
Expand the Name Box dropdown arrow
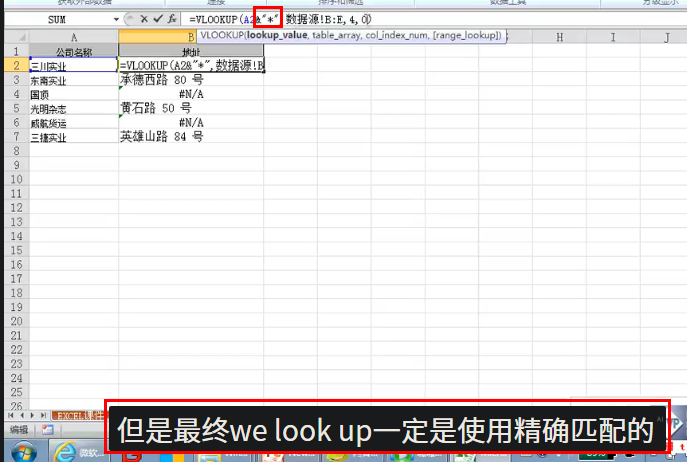(116, 19)
